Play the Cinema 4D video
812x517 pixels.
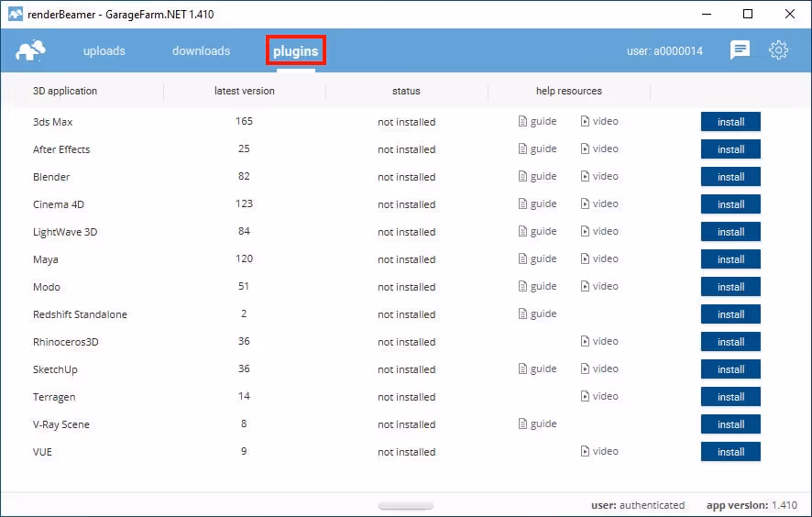click(599, 203)
